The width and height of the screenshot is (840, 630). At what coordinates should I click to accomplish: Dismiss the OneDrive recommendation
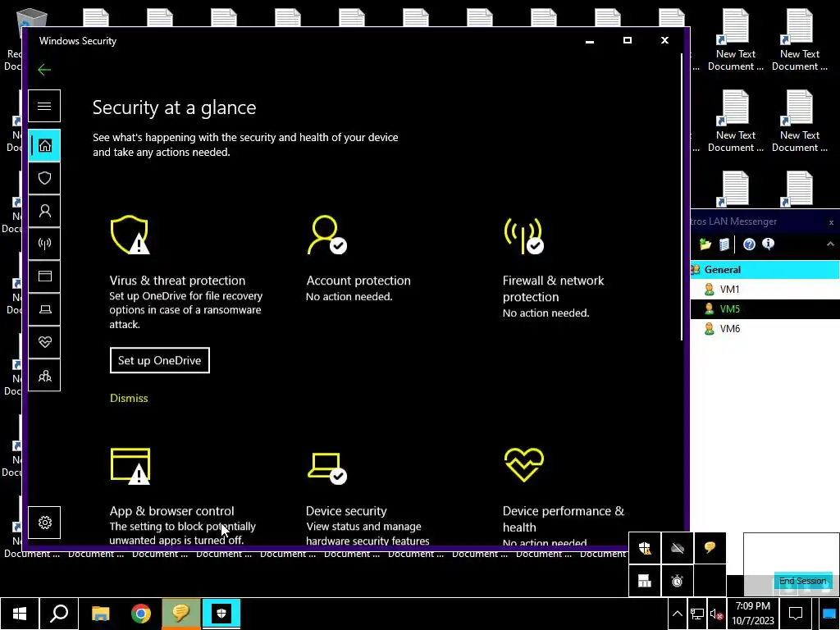(129, 398)
